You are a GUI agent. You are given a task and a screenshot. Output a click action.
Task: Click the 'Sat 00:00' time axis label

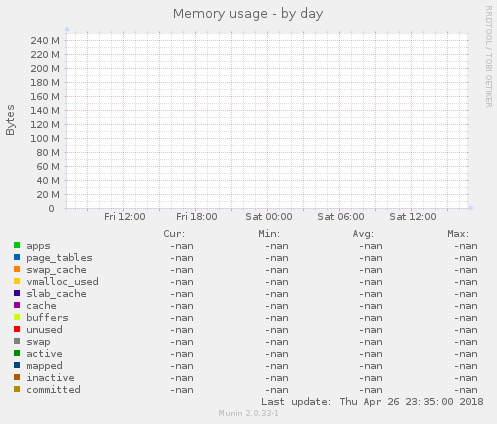coord(269,217)
